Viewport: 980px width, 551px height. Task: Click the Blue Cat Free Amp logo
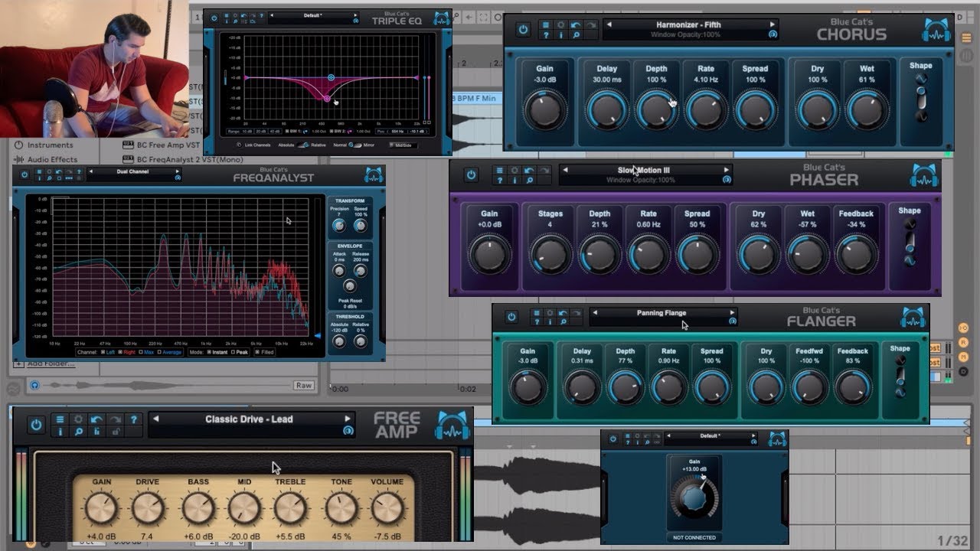point(452,425)
